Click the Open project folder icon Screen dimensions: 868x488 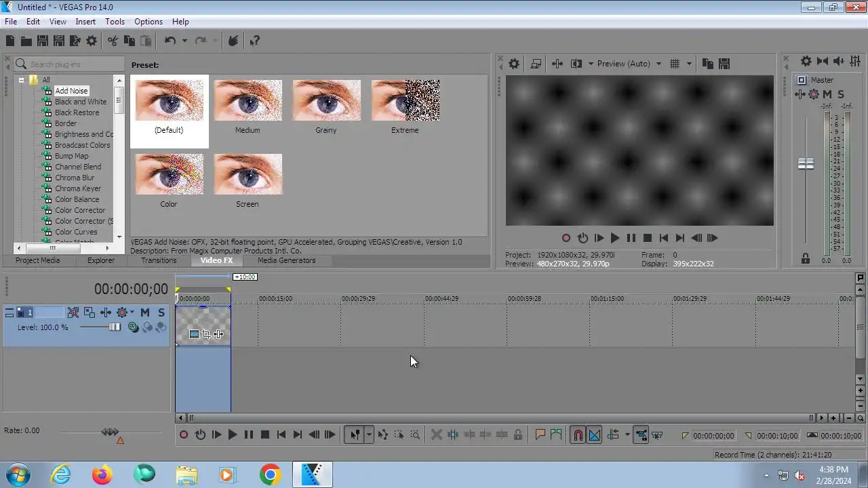[x=26, y=41]
